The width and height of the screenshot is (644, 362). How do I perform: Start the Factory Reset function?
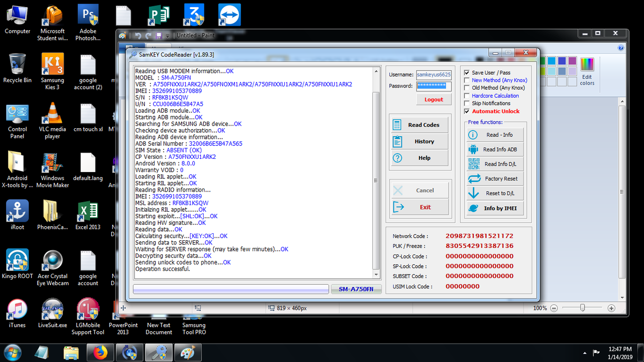(495, 178)
